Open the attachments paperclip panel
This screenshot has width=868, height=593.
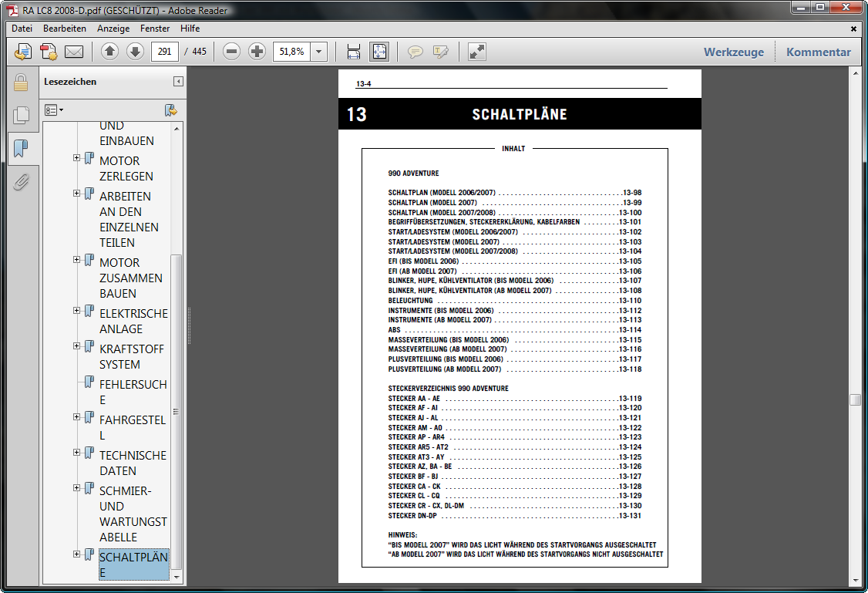point(21,182)
